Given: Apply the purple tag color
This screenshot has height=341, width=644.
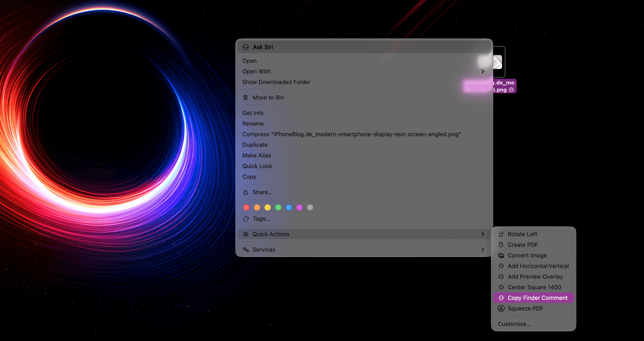Looking at the screenshot, I should coord(299,208).
